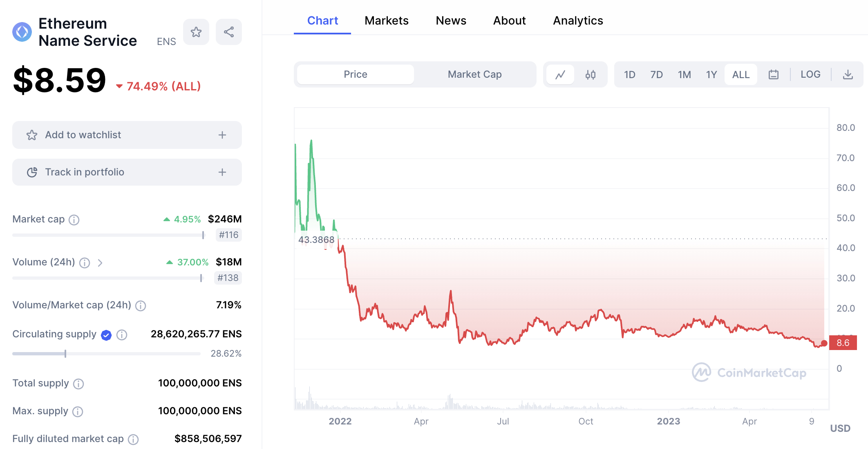
Task: Click the $858,506,597 diluted cap value
Action: coord(208,439)
